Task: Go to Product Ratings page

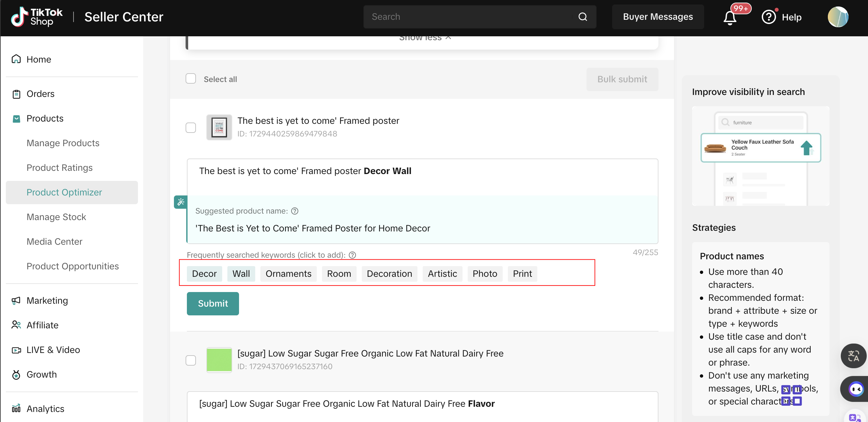Action: point(59,168)
